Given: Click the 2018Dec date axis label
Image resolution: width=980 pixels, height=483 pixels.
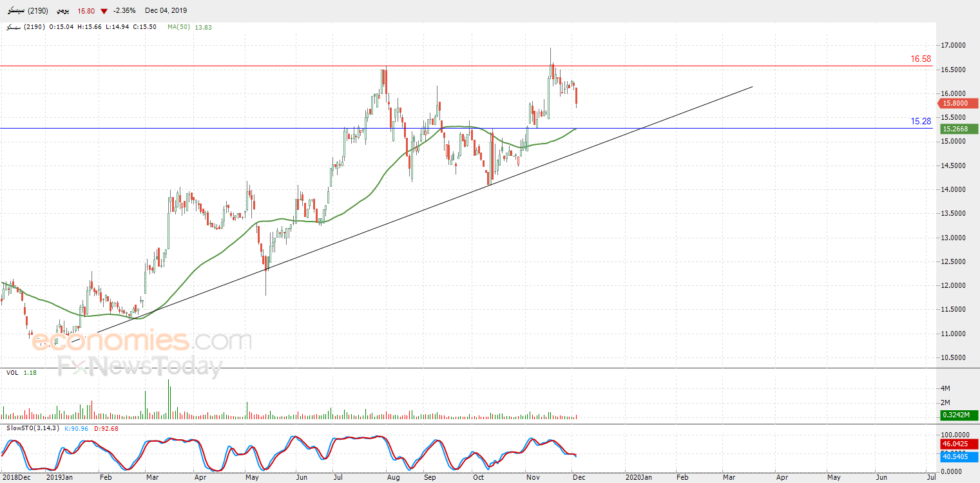Looking at the screenshot, I should pos(15,478).
